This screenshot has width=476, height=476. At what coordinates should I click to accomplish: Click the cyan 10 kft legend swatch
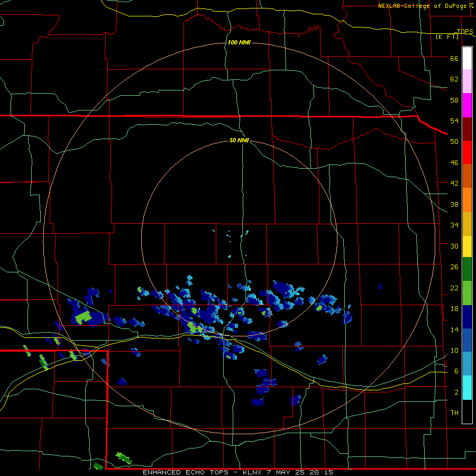(x=467, y=387)
